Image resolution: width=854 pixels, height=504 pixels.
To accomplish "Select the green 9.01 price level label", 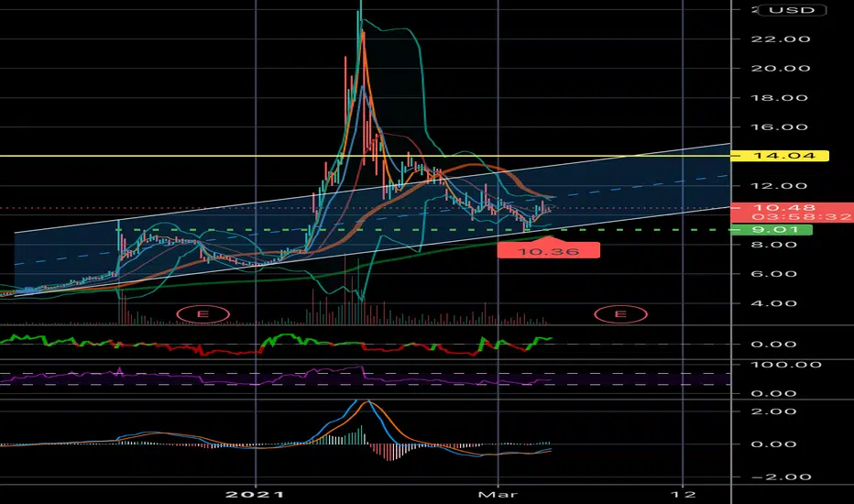I will (772, 230).
